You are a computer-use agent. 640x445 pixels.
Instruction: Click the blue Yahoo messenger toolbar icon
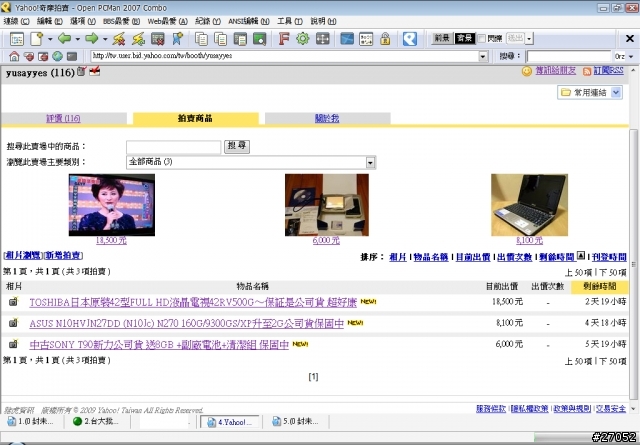point(410,39)
